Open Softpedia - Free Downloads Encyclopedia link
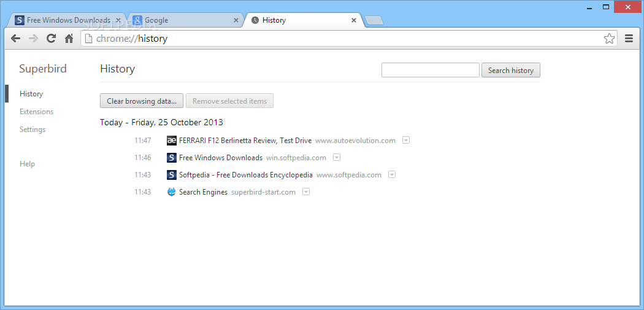 click(x=245, y=175)
